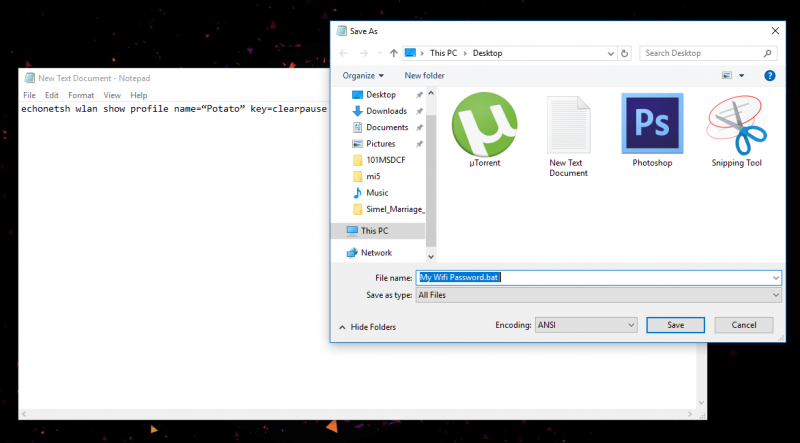800x443 pixels.
Task: Select Downloads in the navigation pane
Action: (x=386, y=111)
